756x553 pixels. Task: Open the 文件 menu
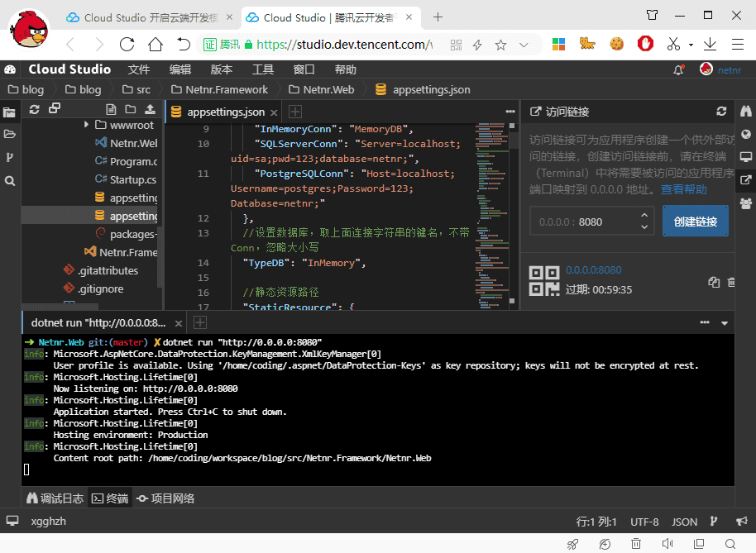[139, 70]
